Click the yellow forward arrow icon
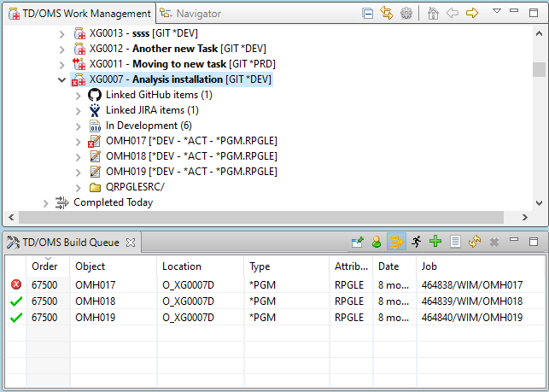Screen dimensions: 549x392 pos(470,14)
